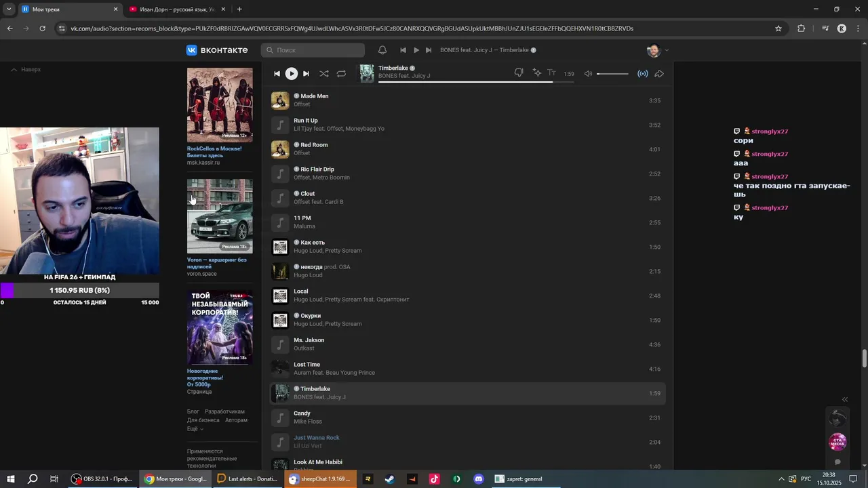
Task: Play the track Ric Flair Drip
Action: pos(468,174)
